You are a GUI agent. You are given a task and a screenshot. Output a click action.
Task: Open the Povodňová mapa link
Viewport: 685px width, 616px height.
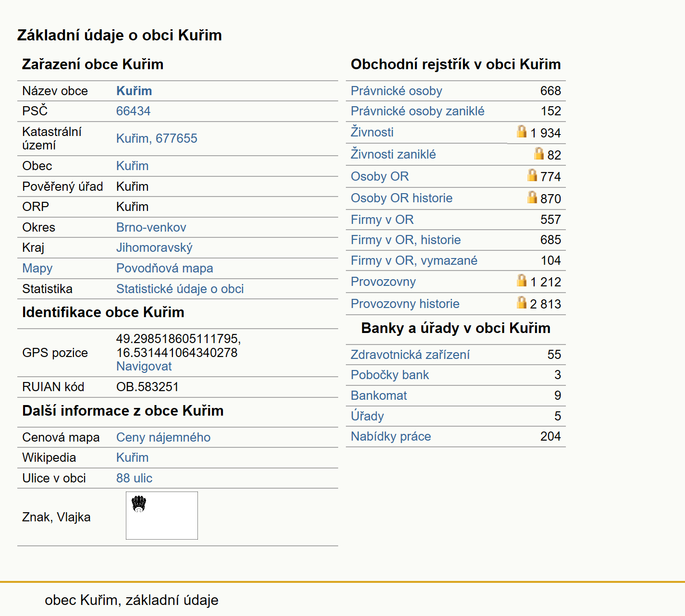pyautogui.click(x=165, y=268)
